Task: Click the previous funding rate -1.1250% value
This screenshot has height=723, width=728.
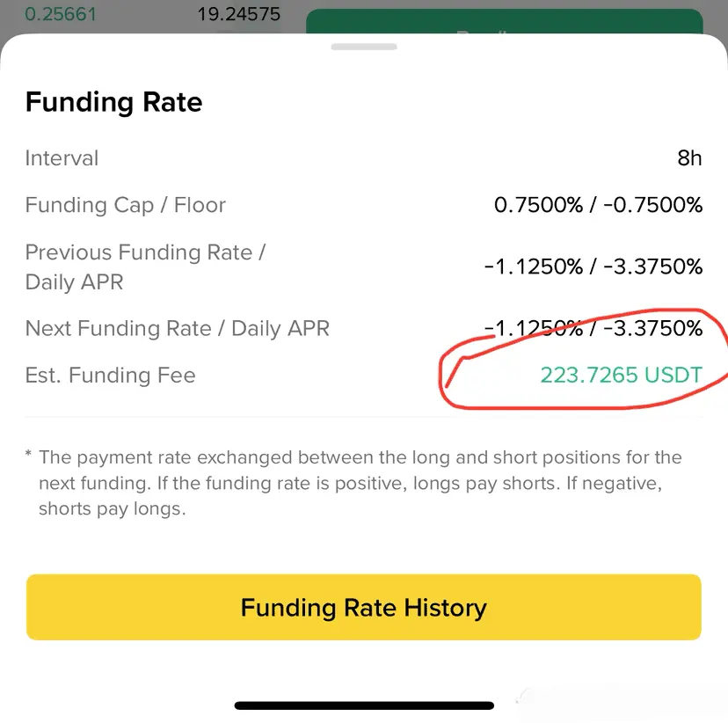Action: coord(533,267)
